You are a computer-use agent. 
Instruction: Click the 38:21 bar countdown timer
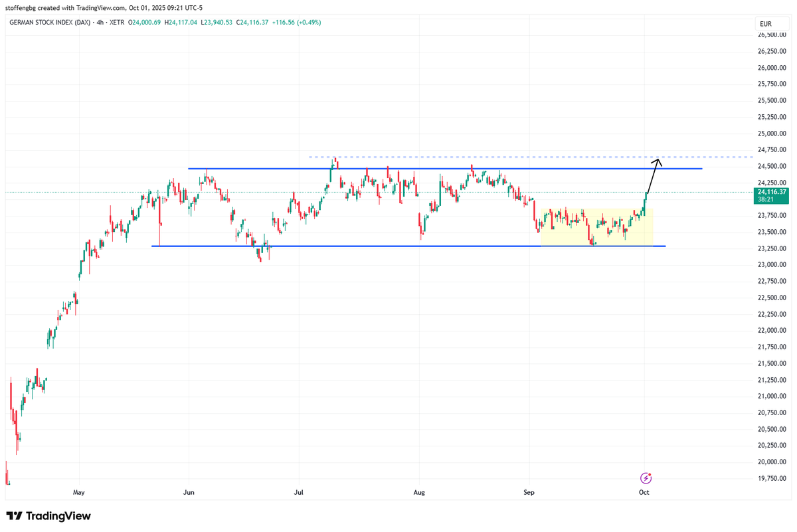pyautogui.click(x=766, y=199)
